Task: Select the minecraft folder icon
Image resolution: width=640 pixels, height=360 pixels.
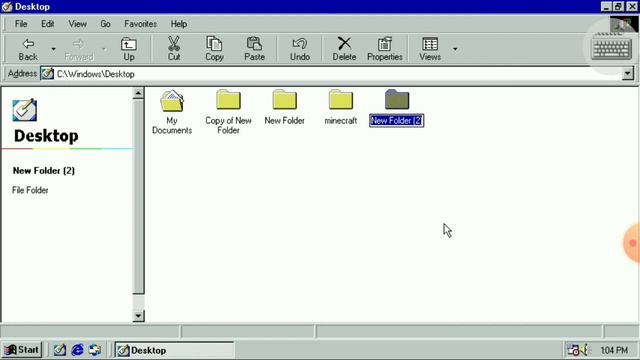Action: coord(340,99)
